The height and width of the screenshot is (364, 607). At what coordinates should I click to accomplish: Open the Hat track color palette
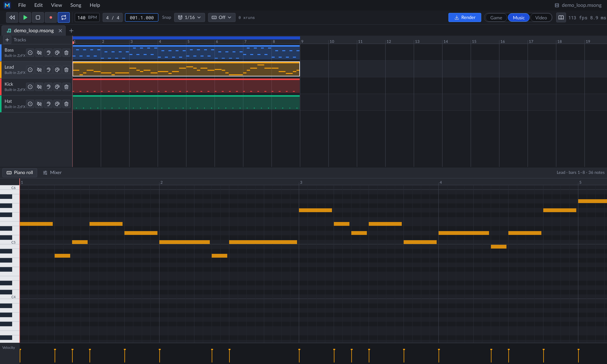coord(57,104)
